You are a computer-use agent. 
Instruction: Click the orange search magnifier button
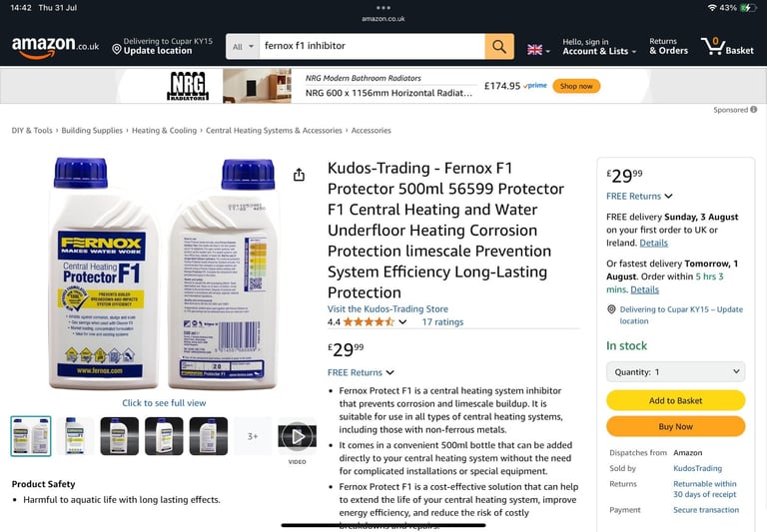[499, 47]
